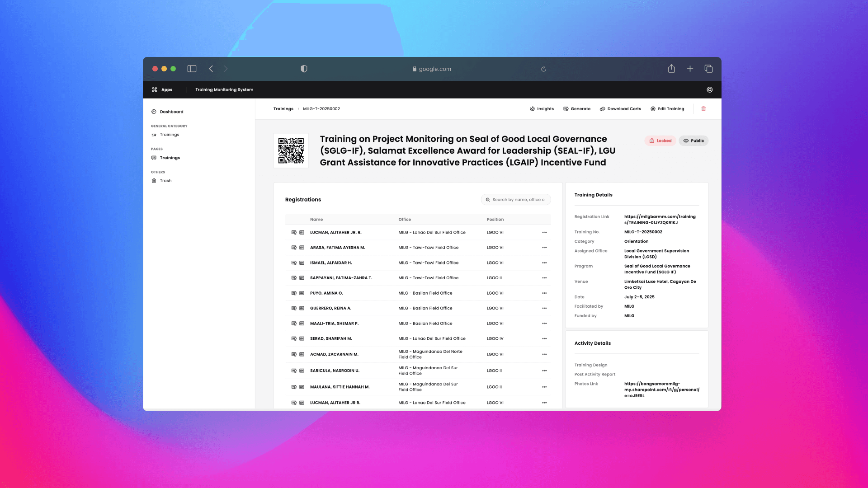This screenshot has width=868, height=488.
Task: Toggle browser sidebar panel icon
Action: coord(192,69)
